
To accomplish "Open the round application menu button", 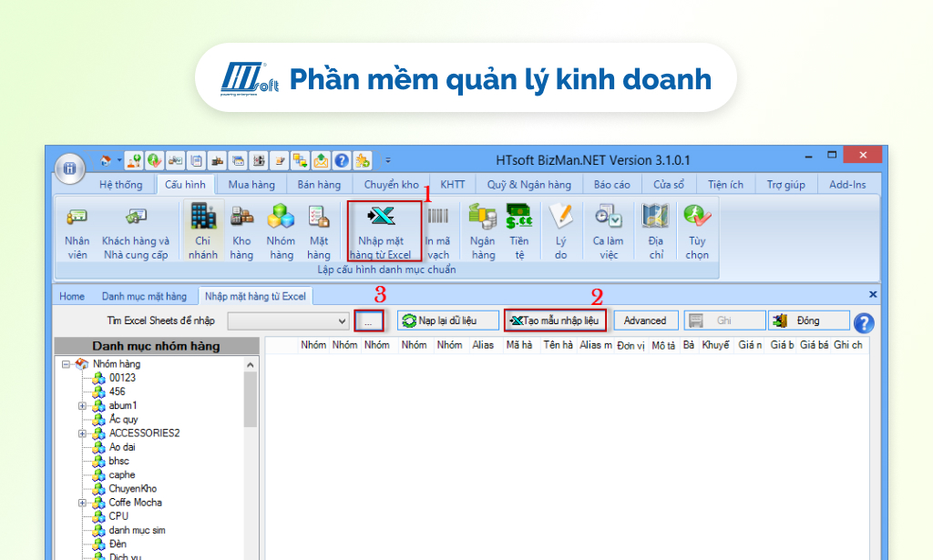I will [x=69, y=168].
